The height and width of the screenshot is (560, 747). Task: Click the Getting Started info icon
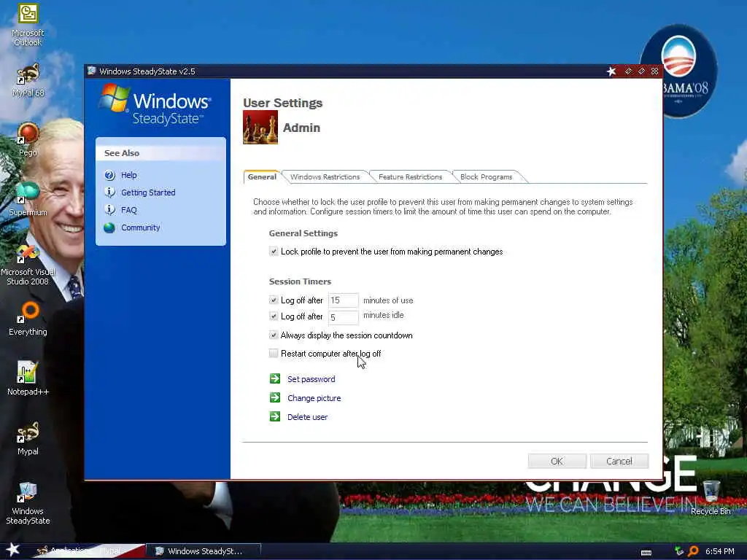pos(109,192)
